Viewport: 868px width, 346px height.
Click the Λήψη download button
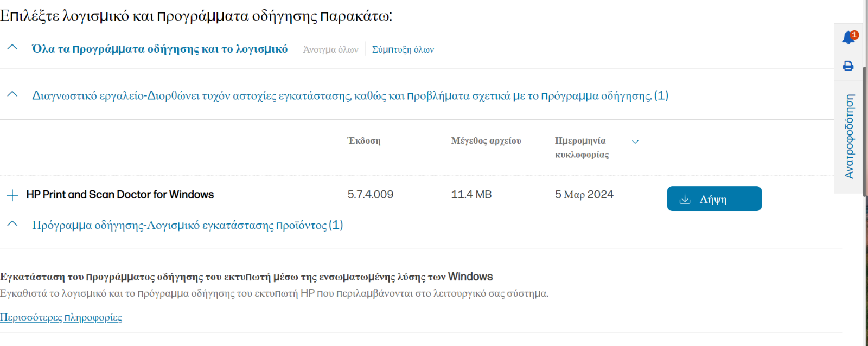(714, 198)
